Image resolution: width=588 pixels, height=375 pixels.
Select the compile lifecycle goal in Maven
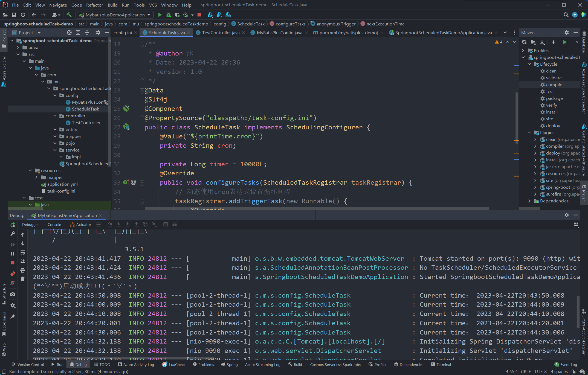[554, 85]
